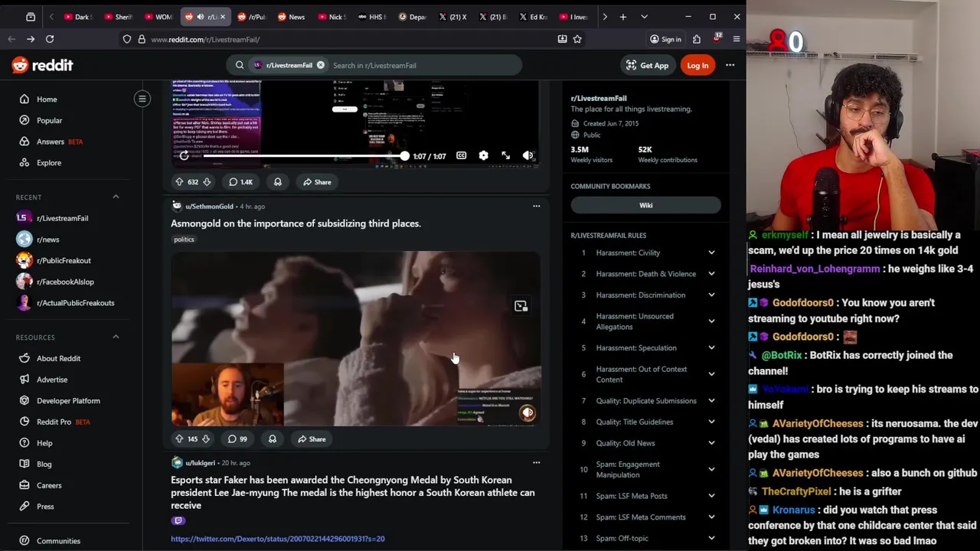The width and height of the screenshot is (980, 551).
Task: Replay the finished video with the replay icon
Action: (184, 155)
